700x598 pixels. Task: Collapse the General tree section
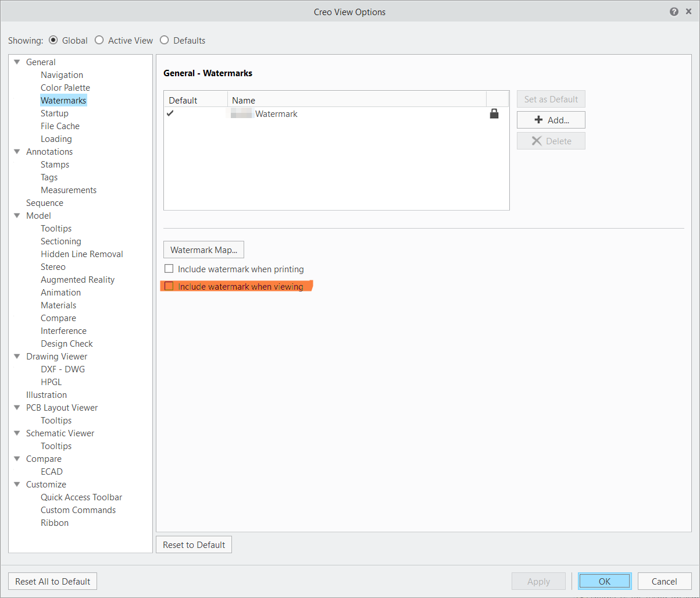(x=17, y=62)
